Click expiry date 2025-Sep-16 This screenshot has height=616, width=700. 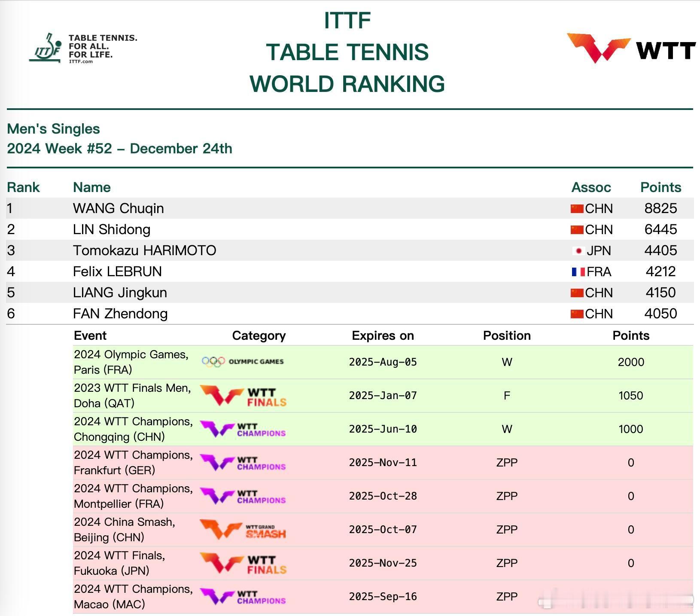click(383, 597)
